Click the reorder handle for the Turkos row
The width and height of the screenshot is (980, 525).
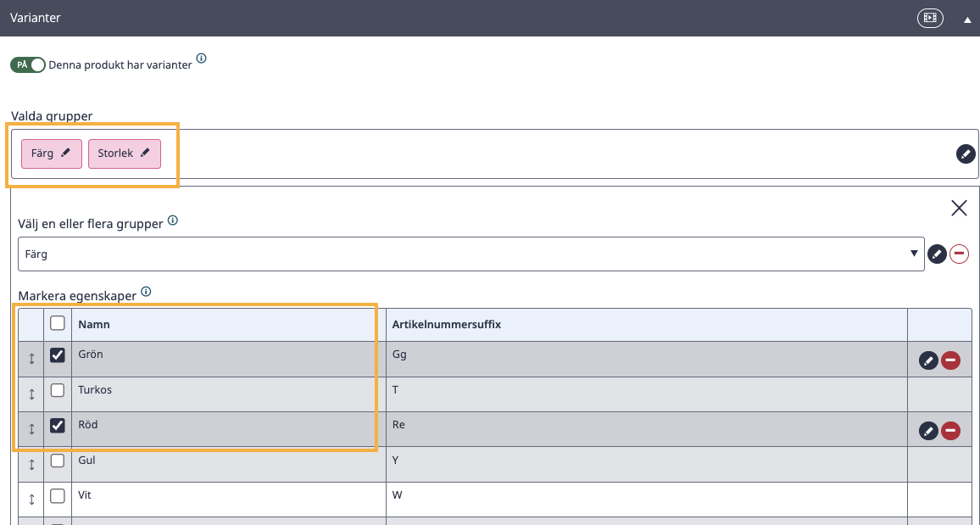(31, 394)
